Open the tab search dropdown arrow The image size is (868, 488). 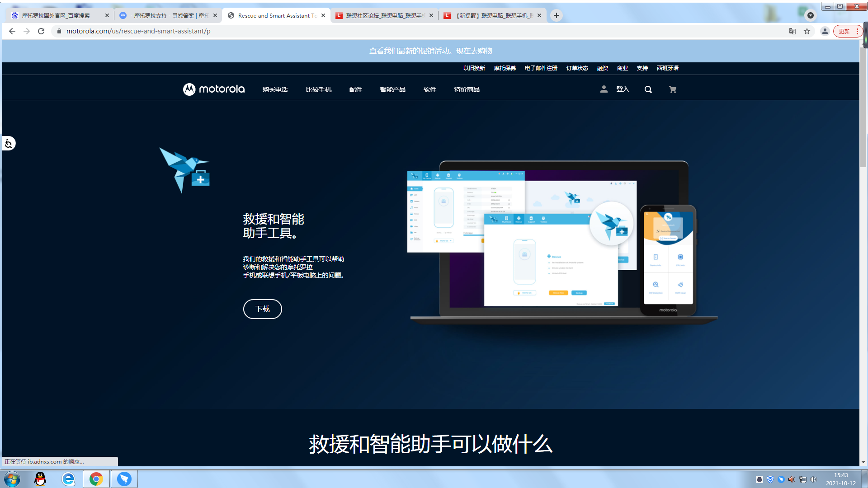click(811, 15)
